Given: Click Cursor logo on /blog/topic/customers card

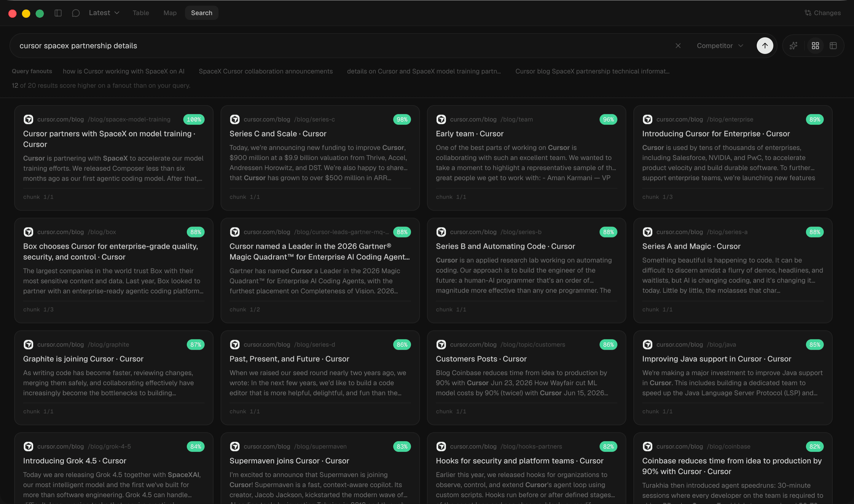Looking at the screenshot, I should (441, 344).
